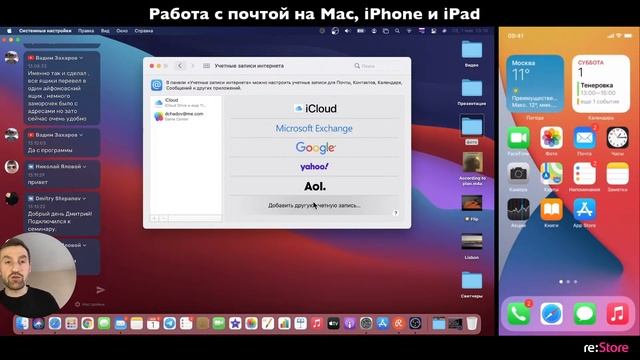Tap the Books app on iPhone
The image size is (640, 360).
(x=551, y=209)
